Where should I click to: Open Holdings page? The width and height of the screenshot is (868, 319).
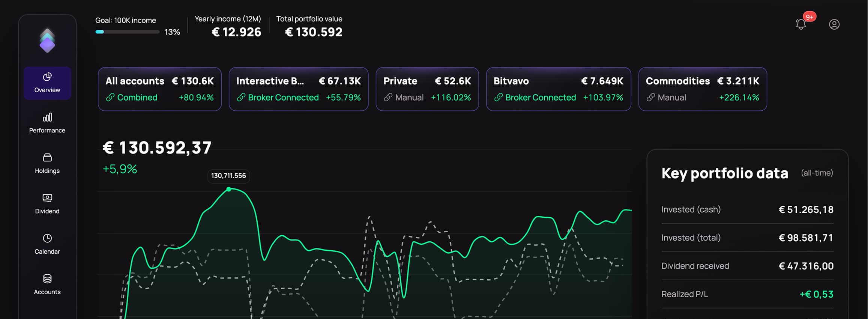(x=47, y=164)
